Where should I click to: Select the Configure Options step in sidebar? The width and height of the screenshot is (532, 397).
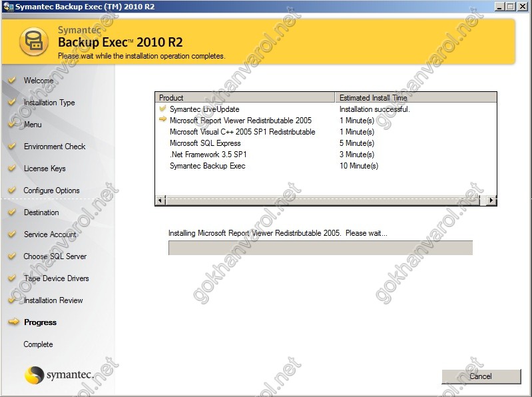(51, 191)
